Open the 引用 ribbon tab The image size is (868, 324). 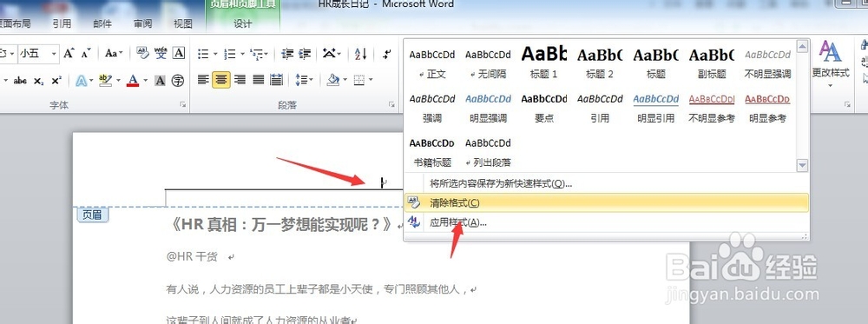62,23
